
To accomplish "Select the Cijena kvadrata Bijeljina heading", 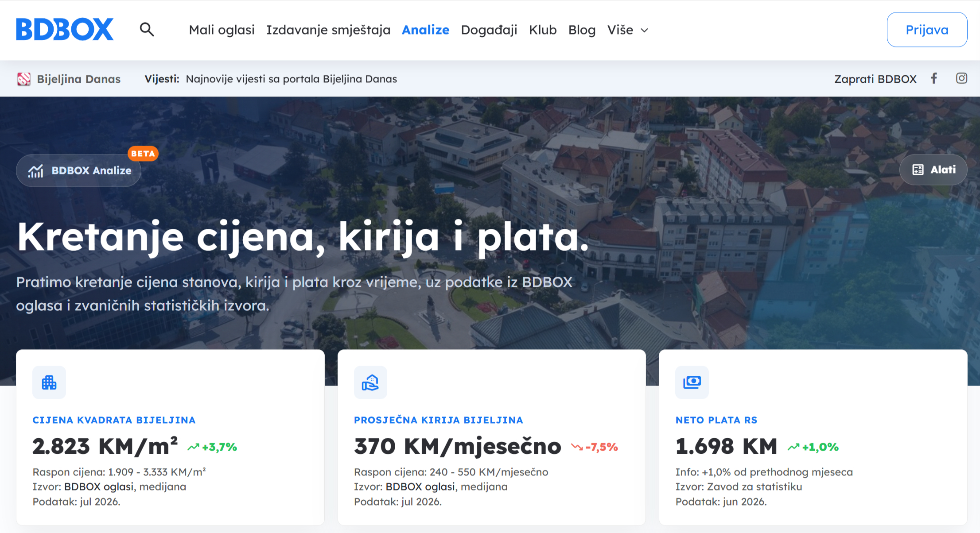I will [x=114, y=420].
